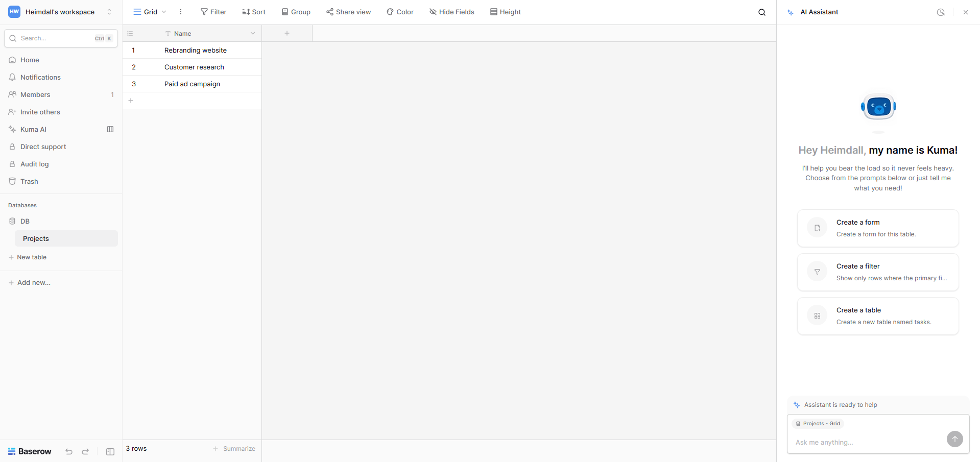This screenshot has width=980, height=462.
Task: Open the AI Assistant history clock icon
Action: tap(941, 12)
